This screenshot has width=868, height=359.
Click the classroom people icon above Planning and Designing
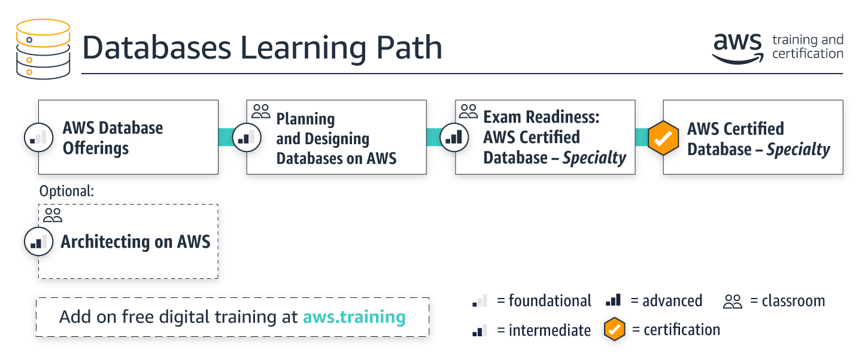pyautogui.click(x=261, y=111)
